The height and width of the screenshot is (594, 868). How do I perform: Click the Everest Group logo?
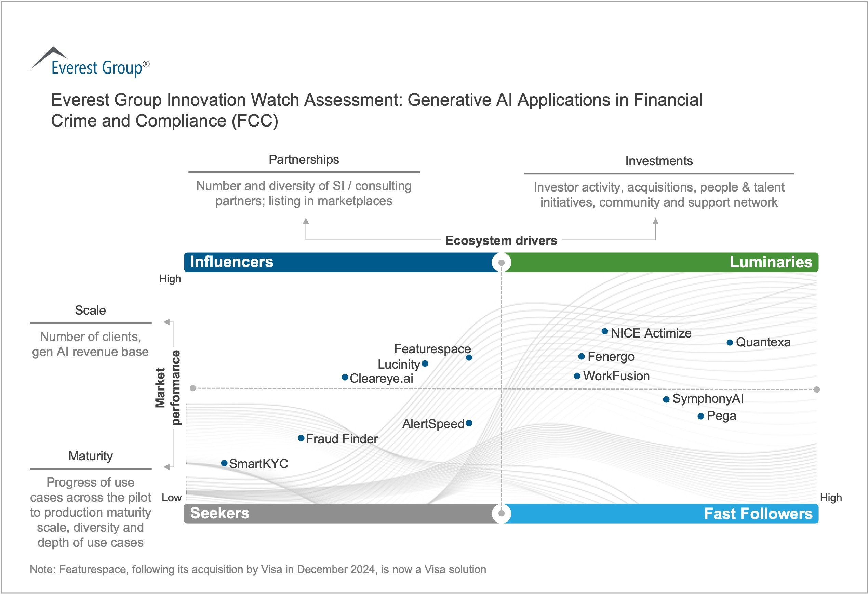point(90,63)
